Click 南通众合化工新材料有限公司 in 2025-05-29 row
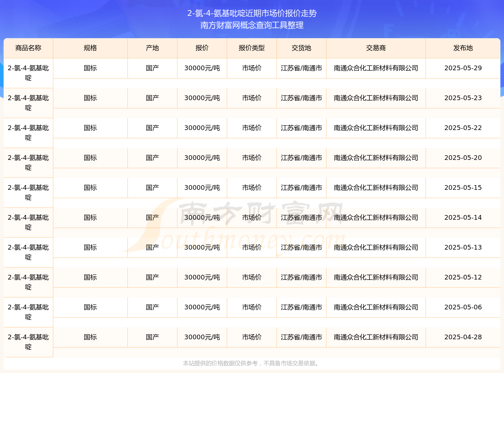Screen dimensions: 504x434 [x=376, y=68]
